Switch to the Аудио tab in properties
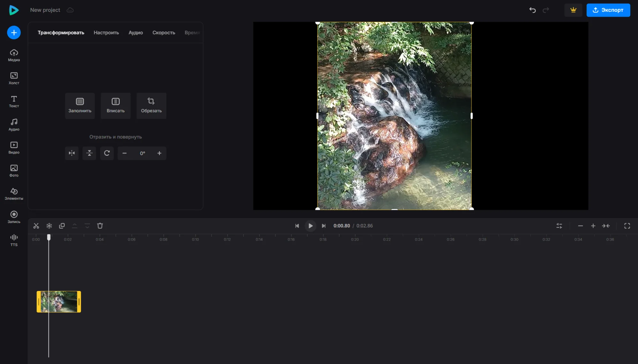638x364 pixels. pyautogui.click(x=136, y=33)
